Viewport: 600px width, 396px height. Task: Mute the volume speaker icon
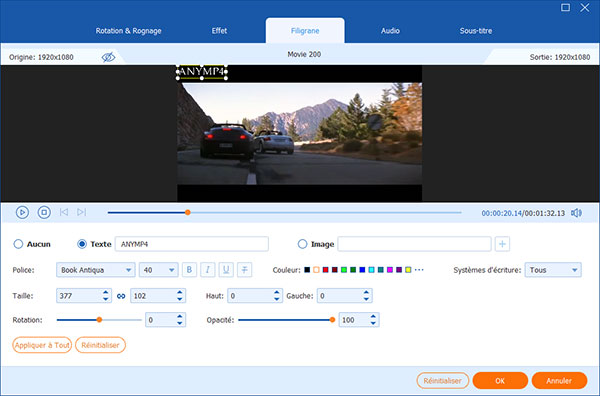(576, 213)
